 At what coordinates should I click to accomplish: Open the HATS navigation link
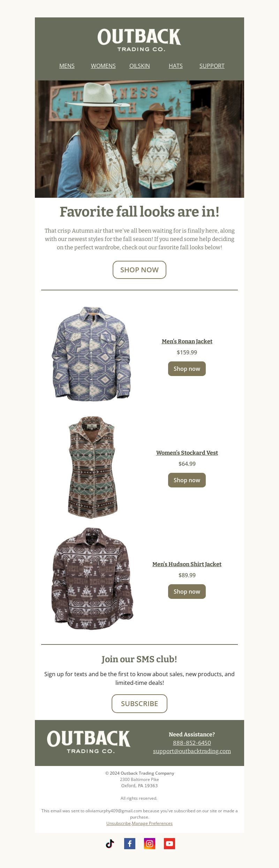point(176,66)
